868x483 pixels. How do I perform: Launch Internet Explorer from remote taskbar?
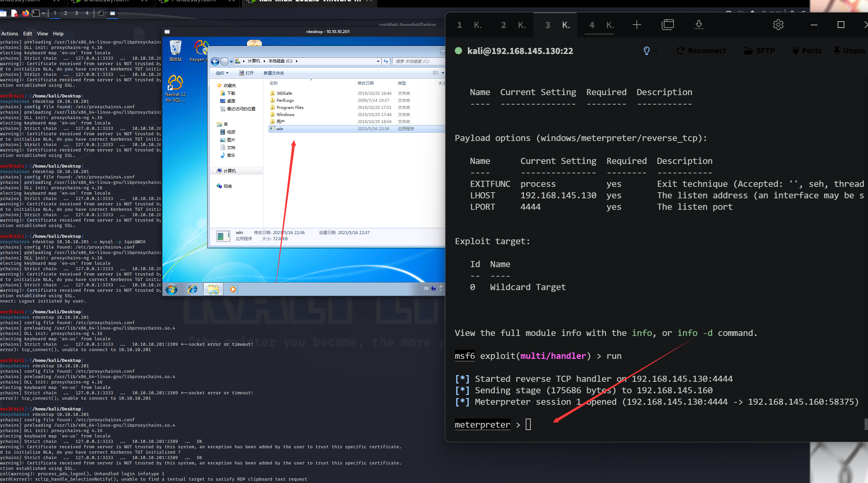[x=192, y=289]
